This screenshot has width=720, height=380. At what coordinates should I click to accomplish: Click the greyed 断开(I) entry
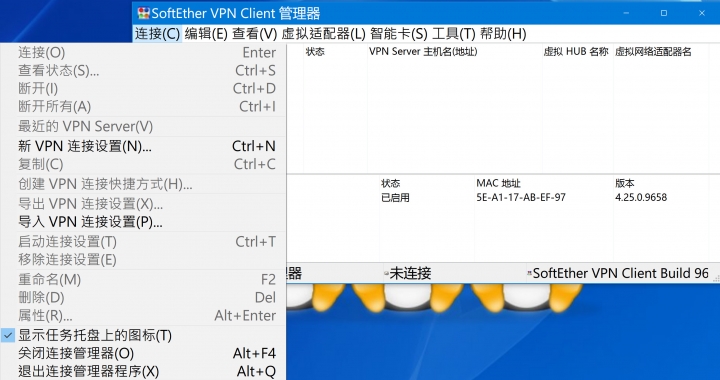143,88
